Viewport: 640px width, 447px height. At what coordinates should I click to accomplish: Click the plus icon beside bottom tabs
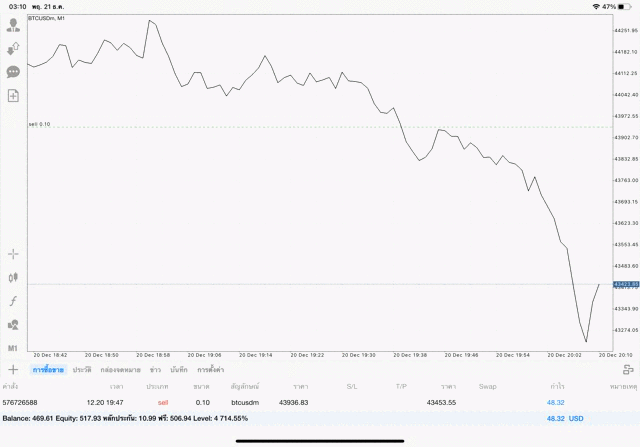point(13,369)
